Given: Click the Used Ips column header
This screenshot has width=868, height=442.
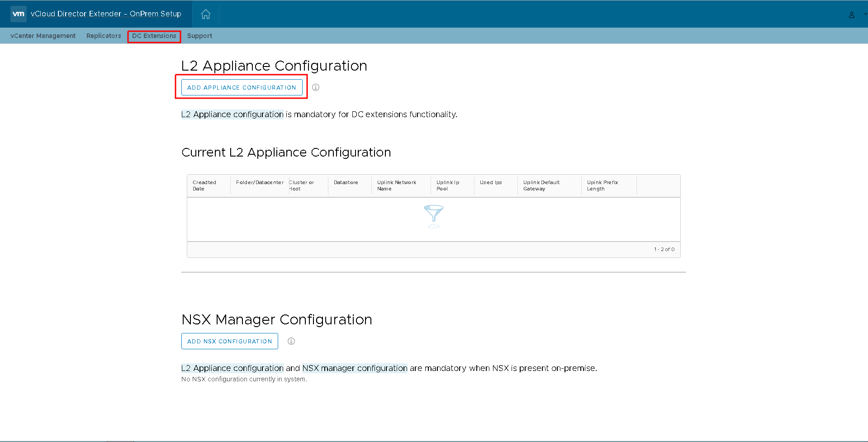Looking at the screenshot, I should pyautogui.click(x=490, y=182).
